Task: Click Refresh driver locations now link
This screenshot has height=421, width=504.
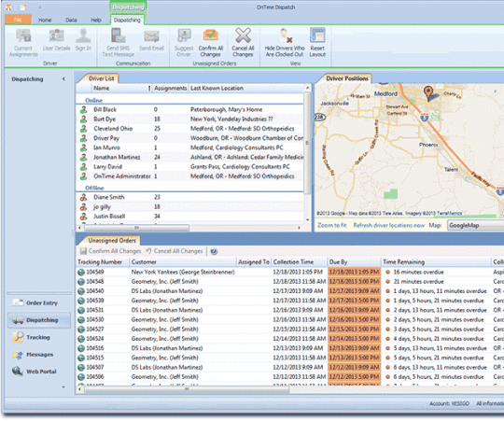Action: (389, 225)
